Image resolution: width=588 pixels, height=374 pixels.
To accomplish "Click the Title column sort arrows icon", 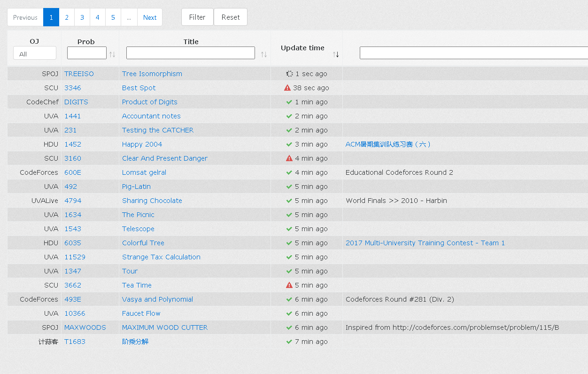I will point(264,55).
